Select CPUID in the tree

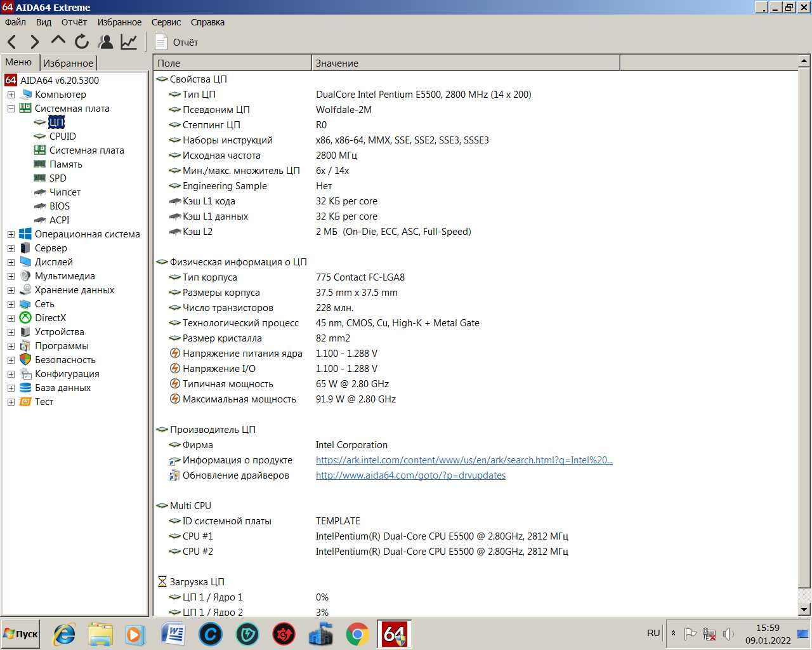click(x=62, y=136)
